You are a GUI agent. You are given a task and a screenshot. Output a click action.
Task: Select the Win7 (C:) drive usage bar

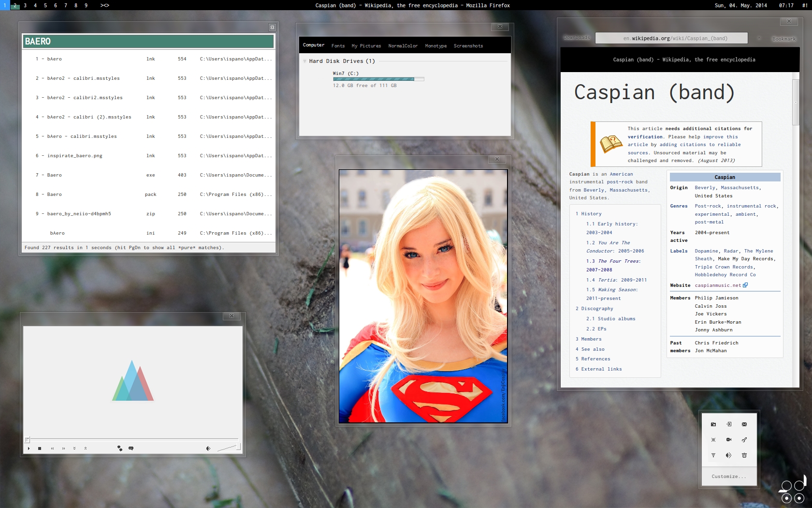point(378,79)
